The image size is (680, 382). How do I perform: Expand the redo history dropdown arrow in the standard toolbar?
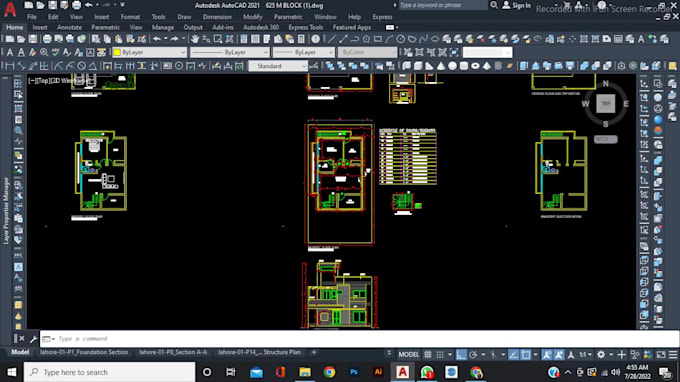(183, 39)
